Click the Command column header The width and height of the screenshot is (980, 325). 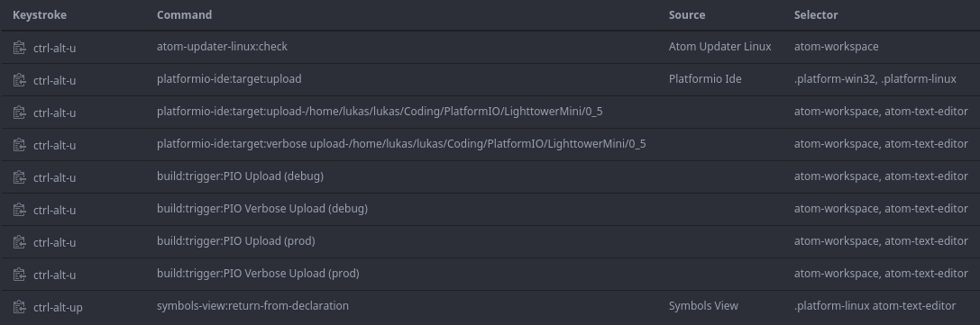[184, 15]
